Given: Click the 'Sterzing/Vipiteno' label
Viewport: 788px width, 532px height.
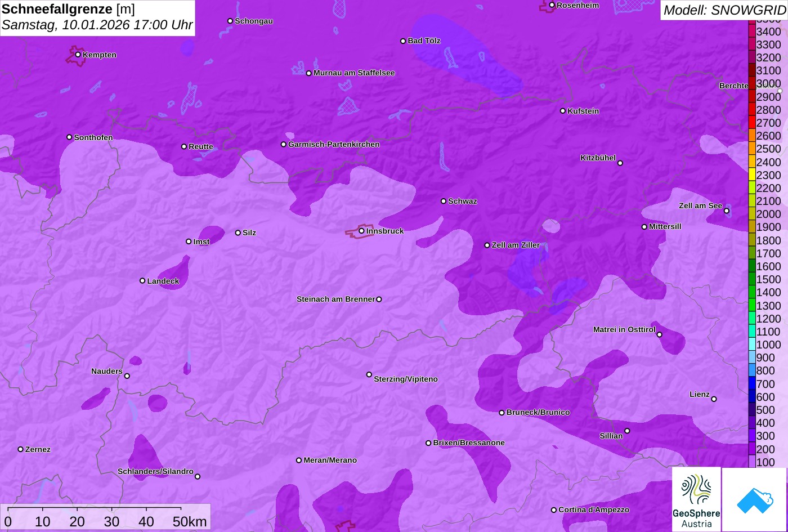Looking at the screenshot, I should coord(406,379).
